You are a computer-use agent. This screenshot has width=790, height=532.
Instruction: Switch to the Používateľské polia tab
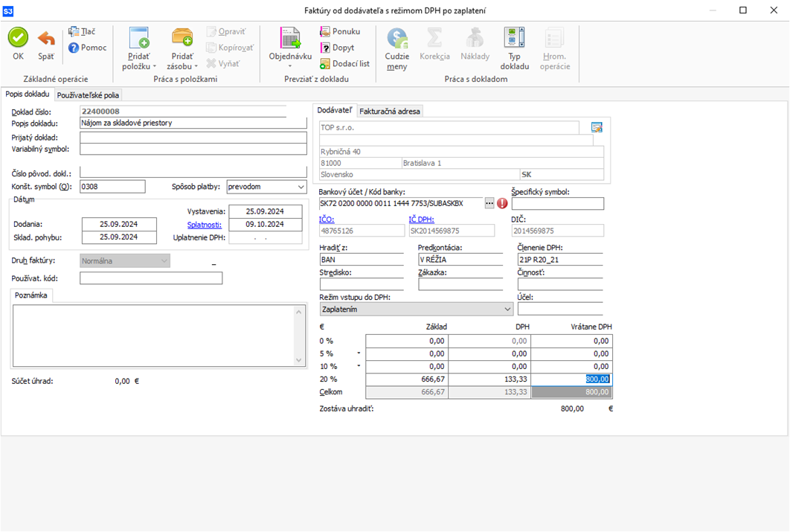coord(88,95)
